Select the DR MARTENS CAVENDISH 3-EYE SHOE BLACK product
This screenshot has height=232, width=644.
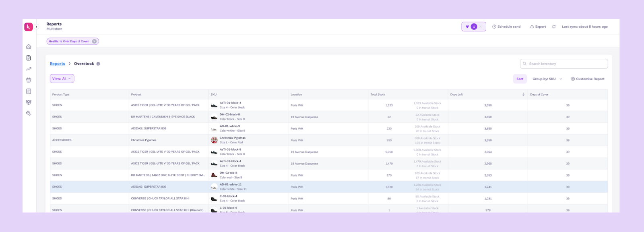point(163,117)
